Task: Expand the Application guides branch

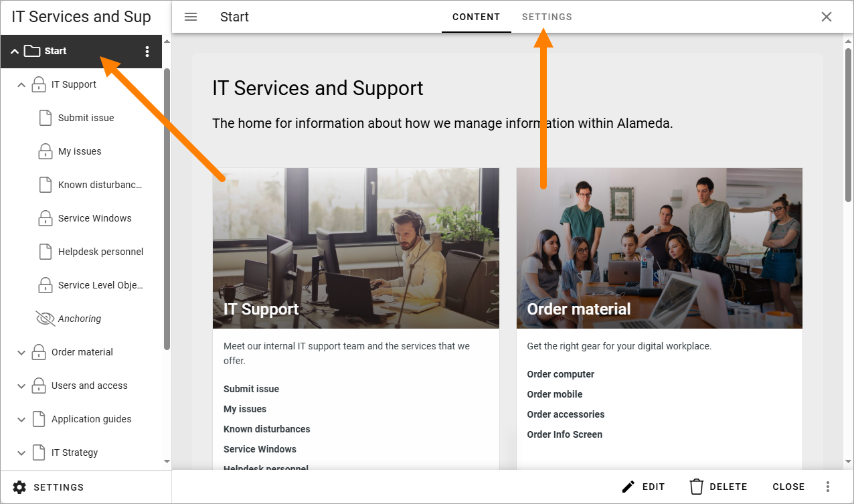Action: tap(21, 420)
